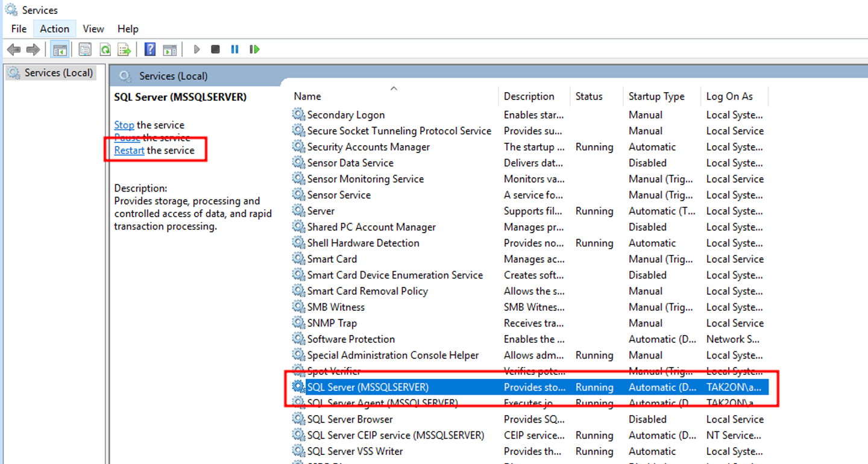The height and width of the screenshot is (464, 868).
Task: Click the gear icon beside Secondary Logon
Action: pyautogui.click(x=298, y=114)
